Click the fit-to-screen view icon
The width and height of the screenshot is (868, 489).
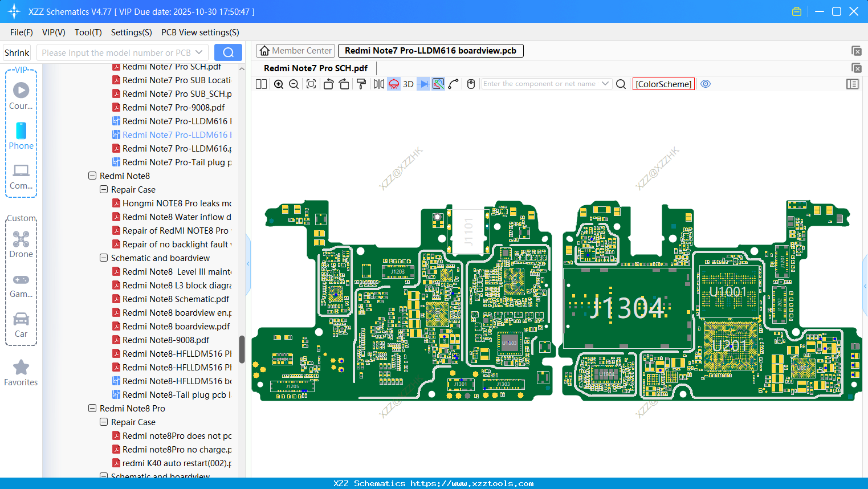pyautogui.click(x=311, y=84)
